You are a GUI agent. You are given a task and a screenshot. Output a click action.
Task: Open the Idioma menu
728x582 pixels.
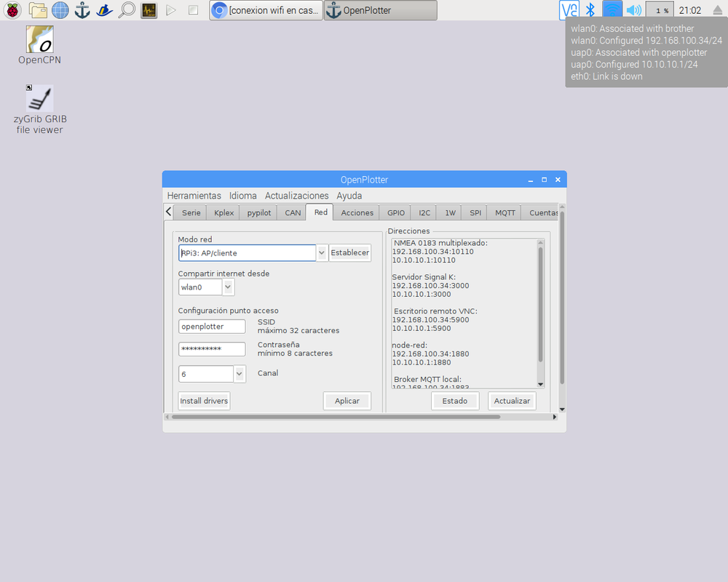point(243,196)
